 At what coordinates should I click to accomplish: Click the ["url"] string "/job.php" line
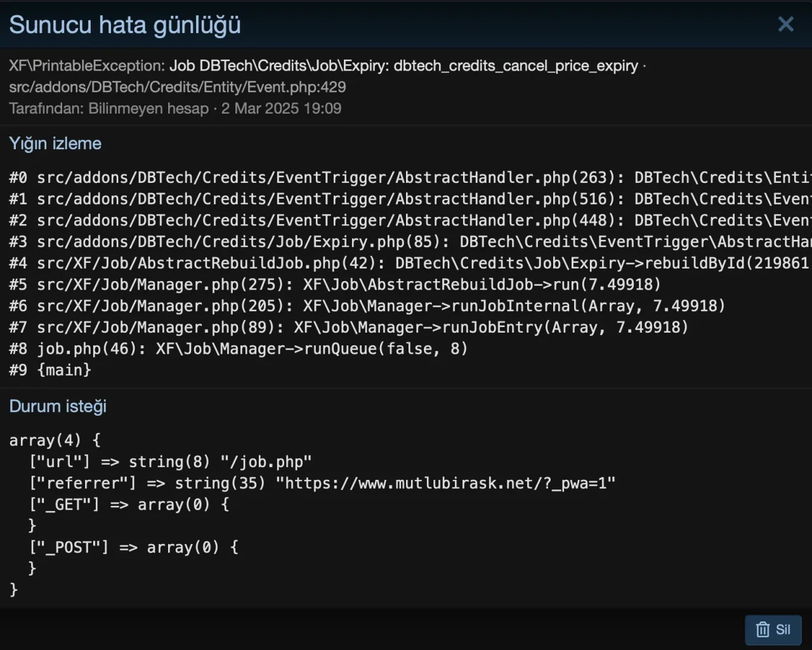click(x=171, y=461)
